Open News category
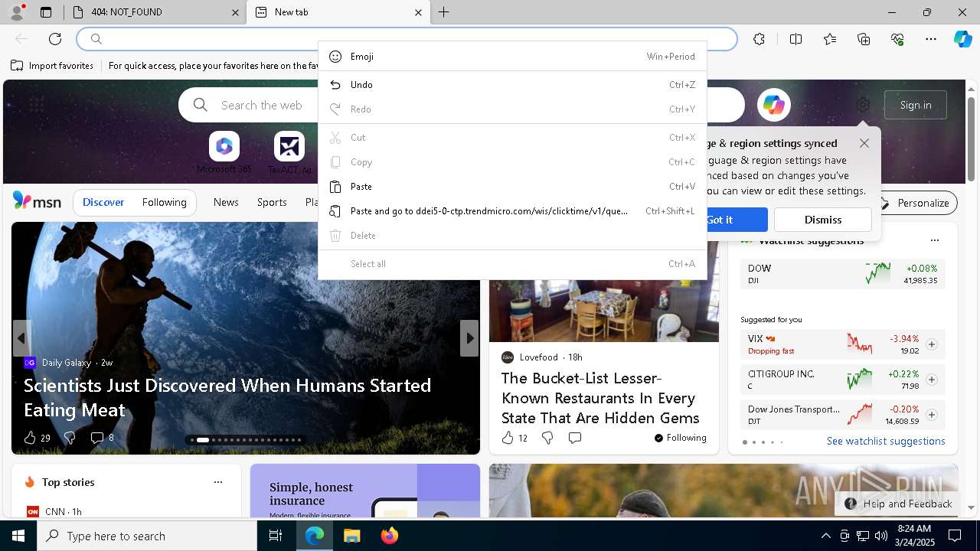 coord(226,203)
